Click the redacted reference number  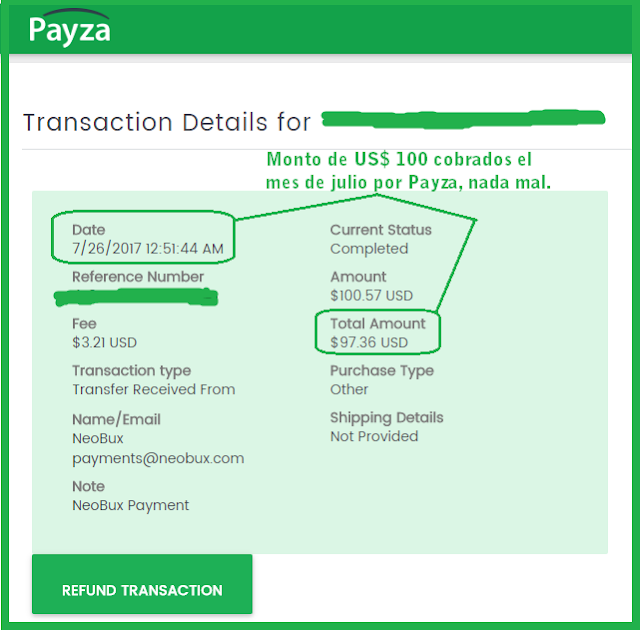[136, 297]
